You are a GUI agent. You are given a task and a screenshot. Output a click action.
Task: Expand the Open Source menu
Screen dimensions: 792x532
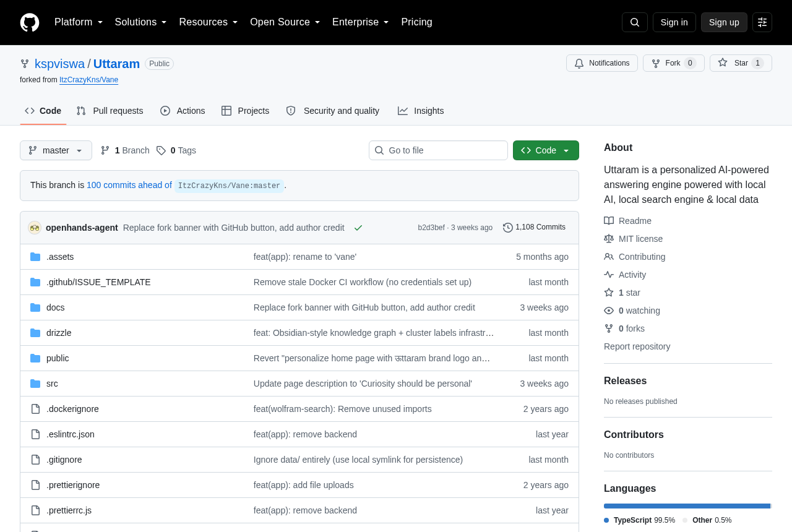click(285, 22)
